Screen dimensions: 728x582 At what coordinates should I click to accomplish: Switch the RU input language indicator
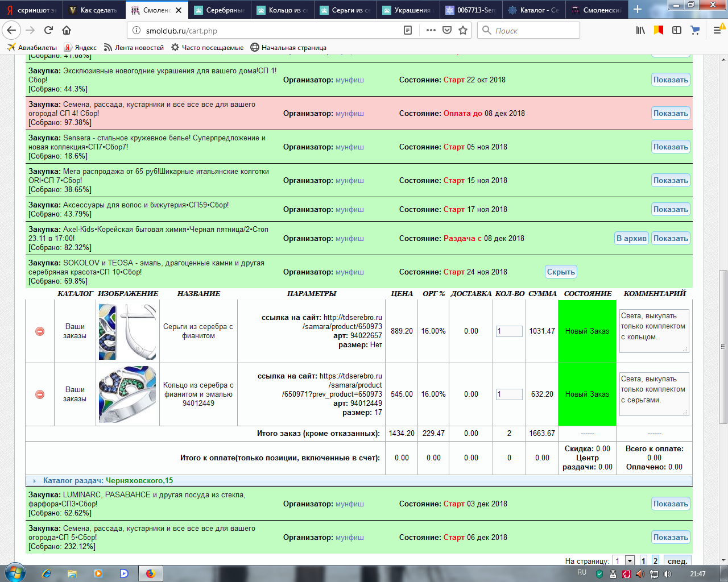582,572
